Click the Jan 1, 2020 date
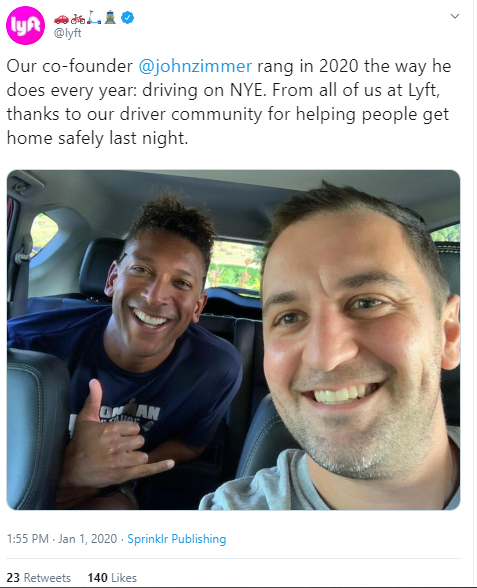The width and height of the screenshot is (477, 588). pos(87,539)
